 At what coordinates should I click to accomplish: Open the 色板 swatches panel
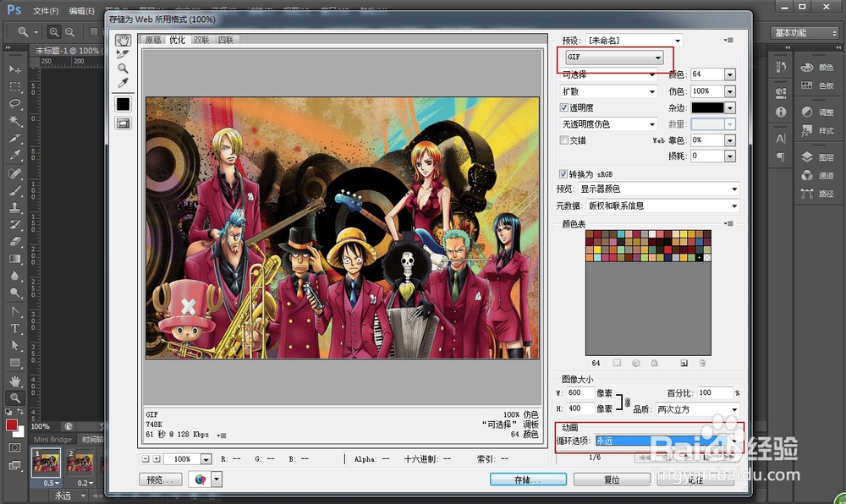tap(818, 85)
